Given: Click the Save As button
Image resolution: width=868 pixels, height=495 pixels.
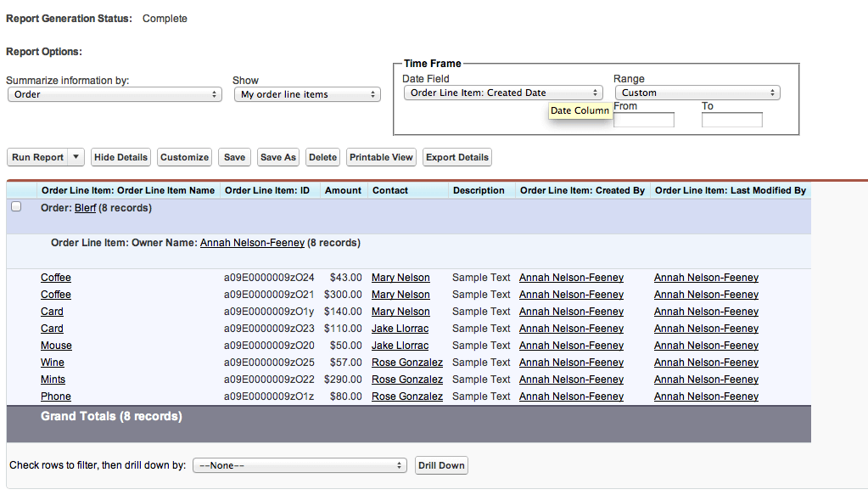Looking at the screenshot, I should click(x=277, y=157).
